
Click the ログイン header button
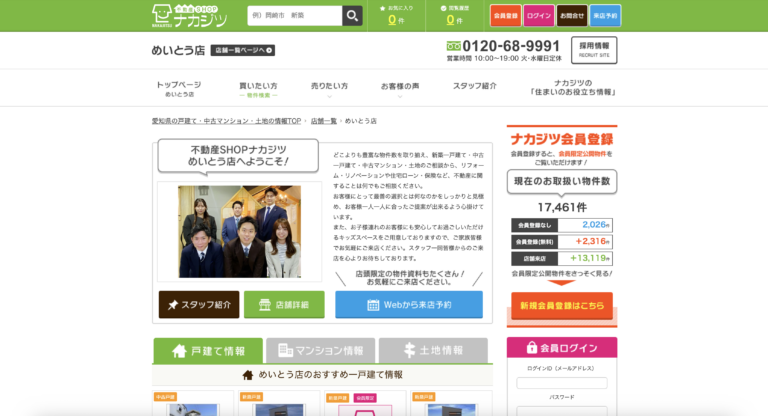coord(539,16)
